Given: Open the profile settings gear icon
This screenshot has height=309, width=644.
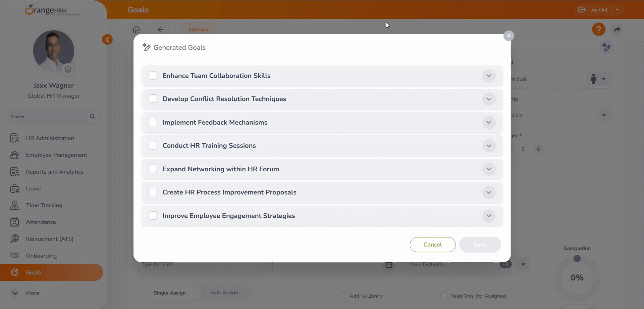Looking at the screenshot, I should 68,69.
